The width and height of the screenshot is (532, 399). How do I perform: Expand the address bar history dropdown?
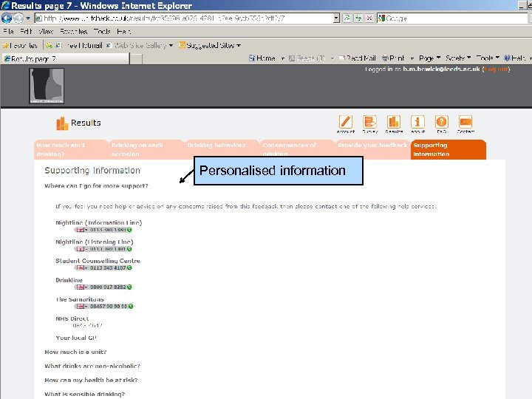click(336, 18)
